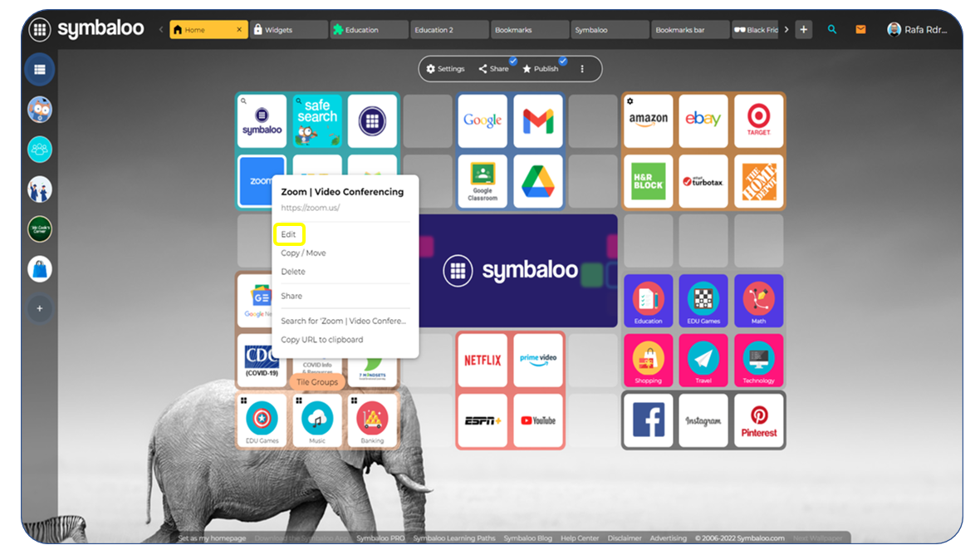Open the Target tile
Image resolution: width=980 pixels, height=555 pixels.
759,121
